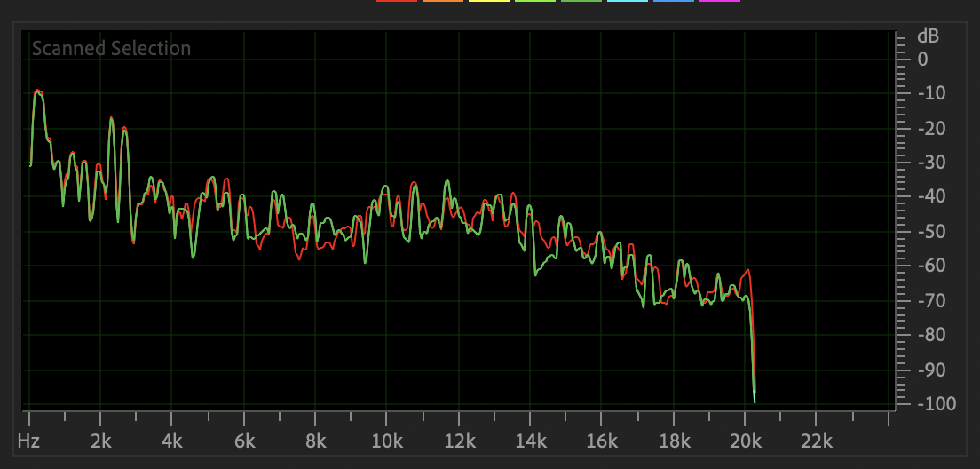The height and width of the screenshot is (469, 980).
Task: Select the yellow color swatch
Action: coord(489,2)
